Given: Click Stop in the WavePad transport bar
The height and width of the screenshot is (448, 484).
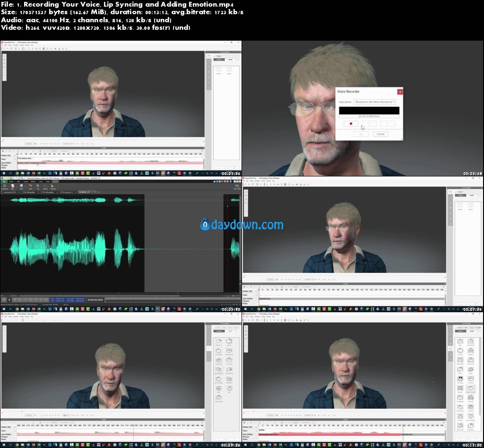Looking at the screenshot, I should click(x=9, y=300).
